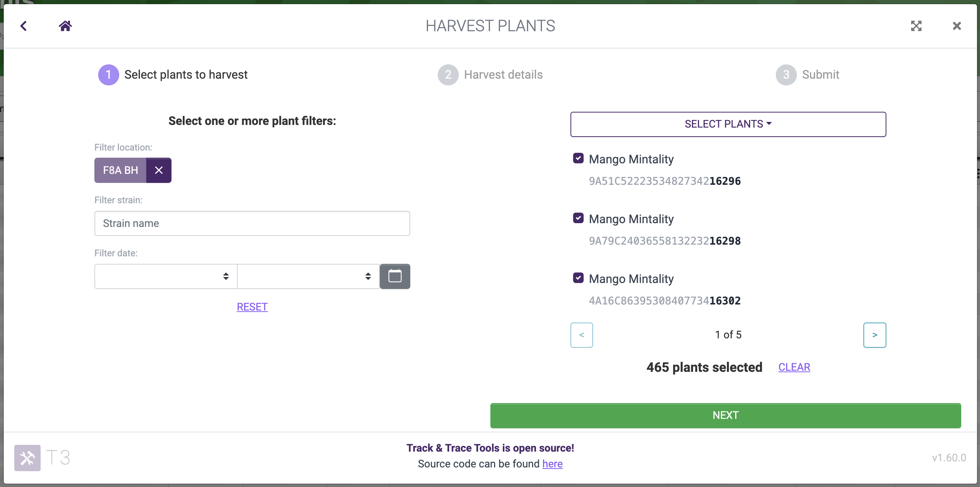Go to next page of plants
Image resolution: width=980 pixels, height=487 pixels.
[874, 335]
